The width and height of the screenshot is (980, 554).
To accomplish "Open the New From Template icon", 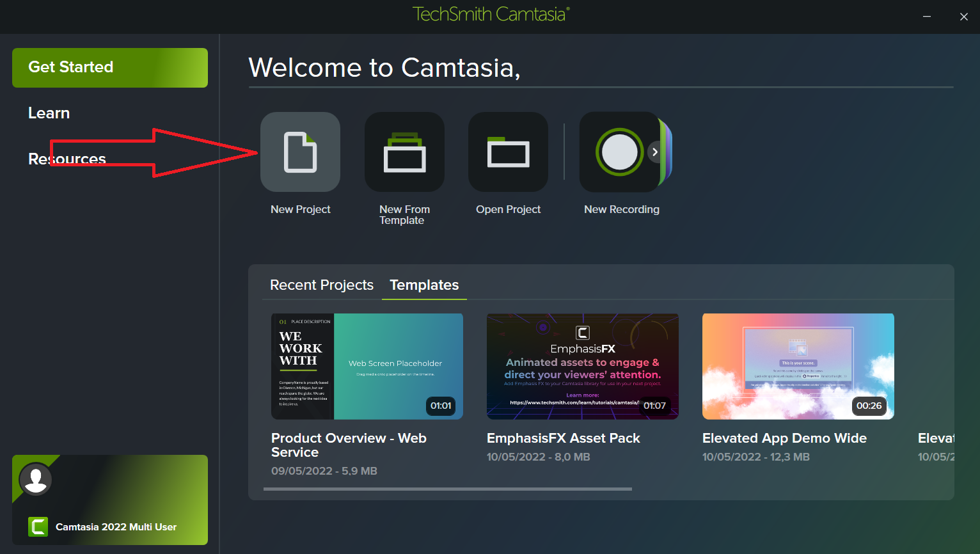I will pyautogui.click(x=404, y=152).
